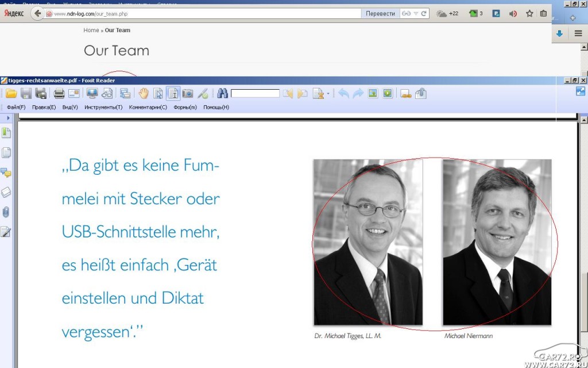Open the Signatures panel in Foxit sidebar

coord(6,232)
